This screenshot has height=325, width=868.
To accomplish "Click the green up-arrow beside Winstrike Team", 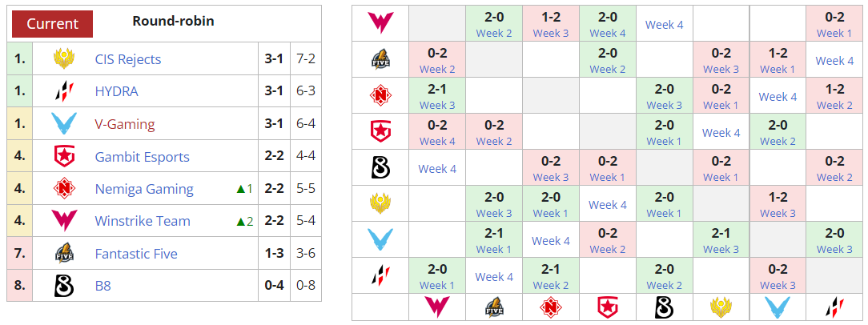I will (239, 222).
